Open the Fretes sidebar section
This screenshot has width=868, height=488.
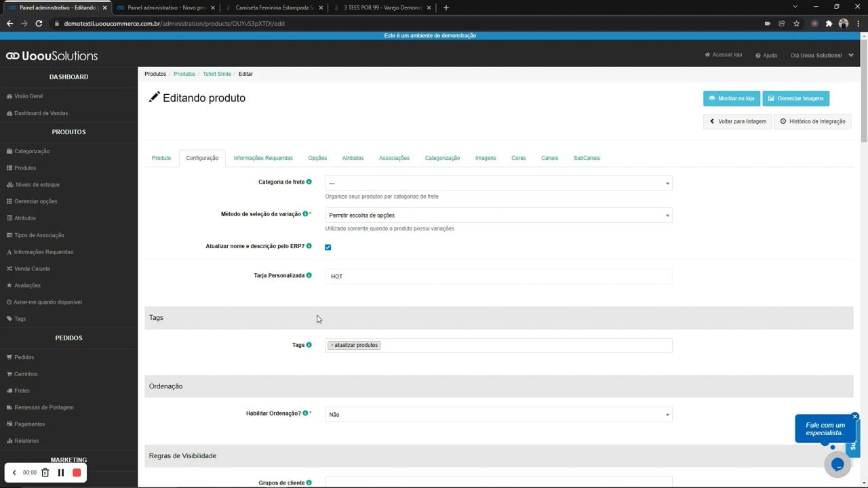point(22,390)
